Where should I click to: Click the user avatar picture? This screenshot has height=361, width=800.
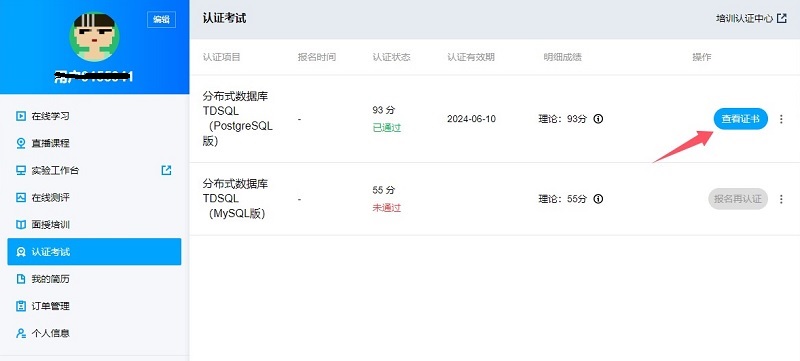coord(94,37)
